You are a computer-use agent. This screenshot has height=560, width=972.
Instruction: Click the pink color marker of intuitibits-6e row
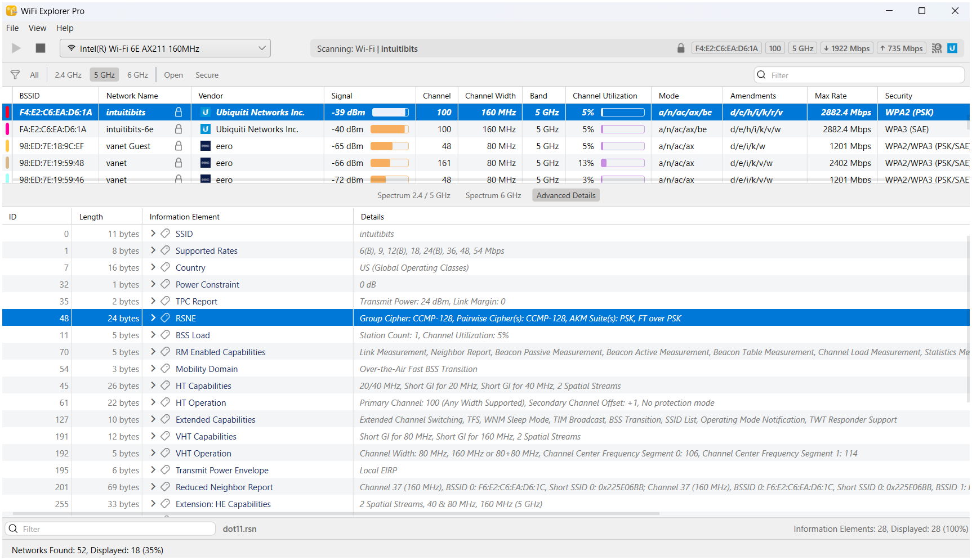(7, 129)
